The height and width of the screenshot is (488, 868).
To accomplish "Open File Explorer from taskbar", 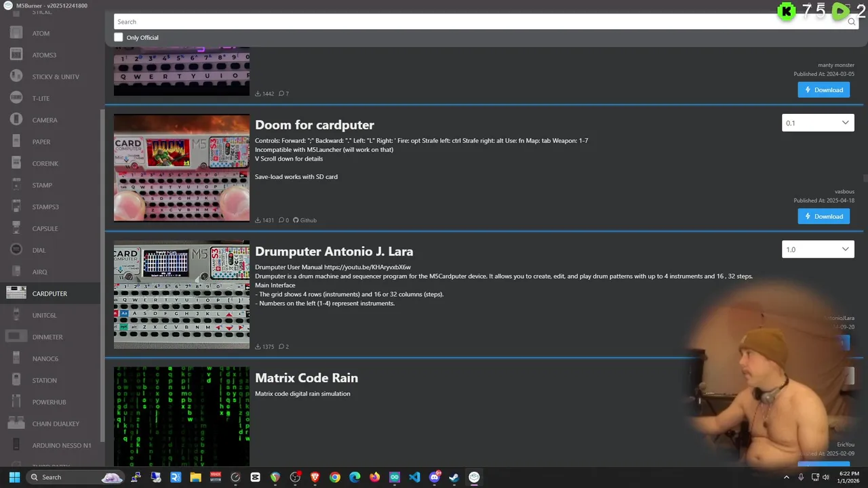I will coord(195,477).
